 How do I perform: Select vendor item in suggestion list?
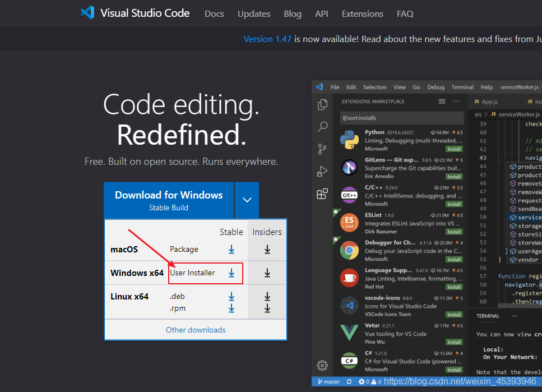[525, 260]
